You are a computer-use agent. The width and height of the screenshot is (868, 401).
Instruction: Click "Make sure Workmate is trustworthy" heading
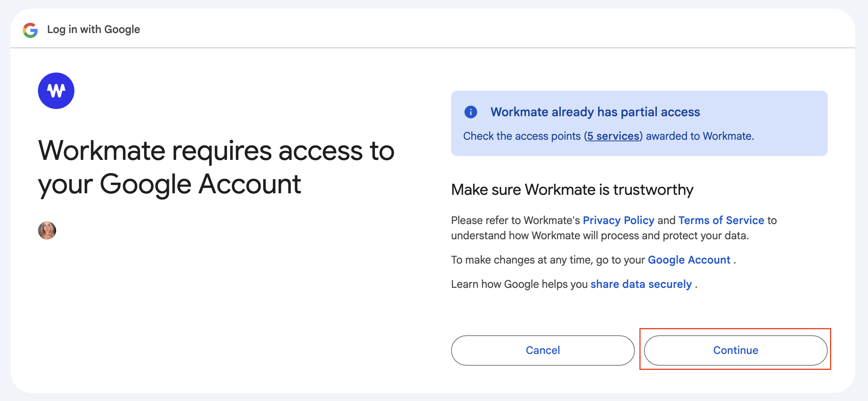572,189
